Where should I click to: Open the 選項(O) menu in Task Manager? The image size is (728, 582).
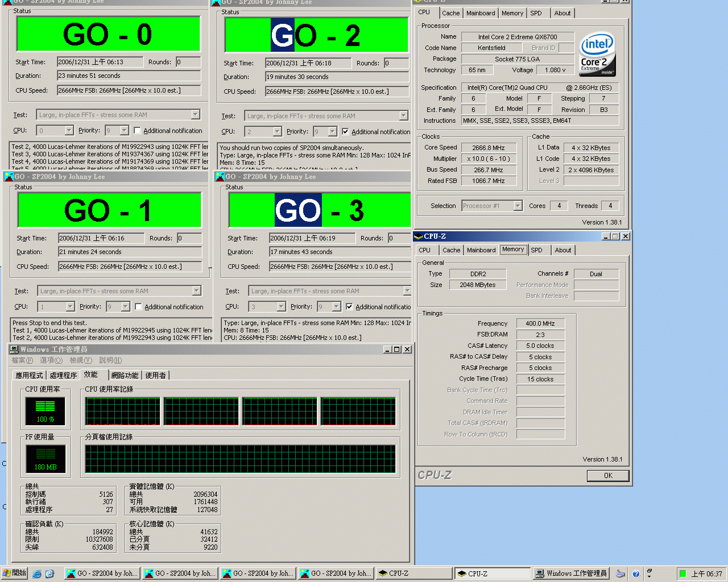[x=51, y=360]
